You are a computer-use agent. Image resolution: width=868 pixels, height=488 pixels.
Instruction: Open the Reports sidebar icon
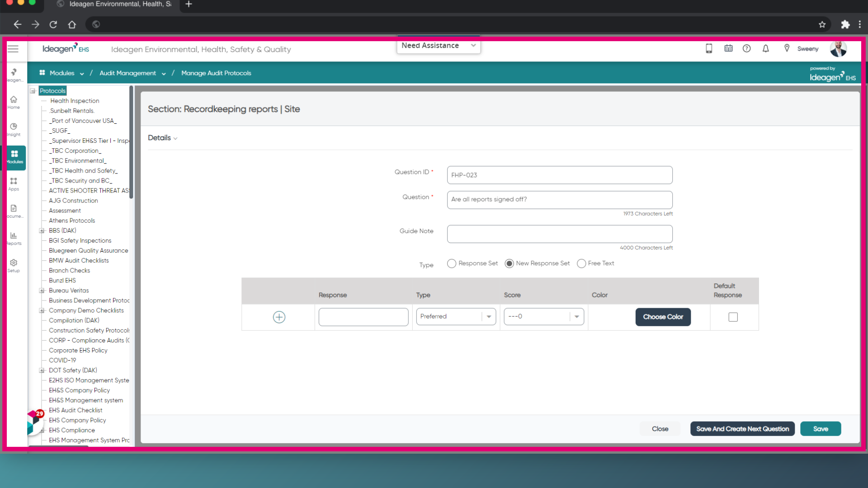[x=14, y=238]
